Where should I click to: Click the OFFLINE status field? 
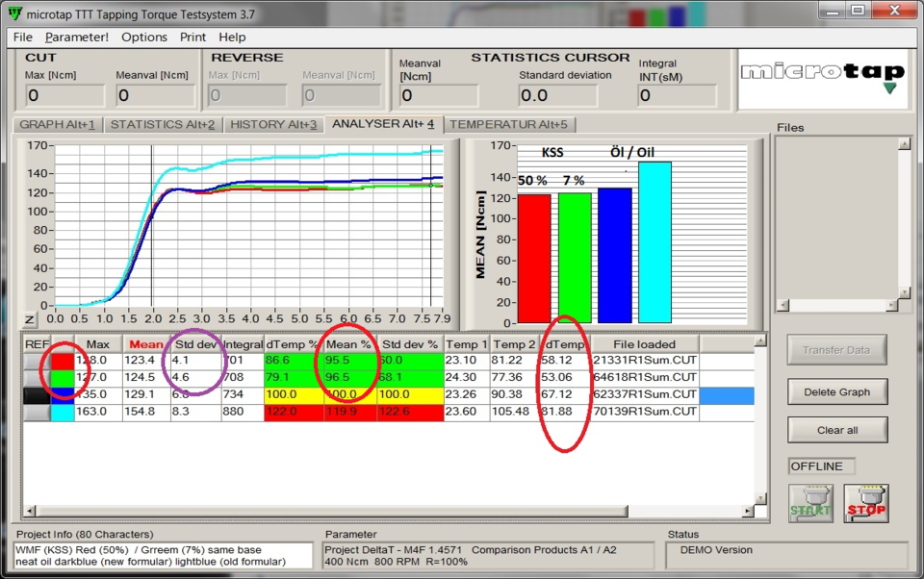click(x=821, y=466)
